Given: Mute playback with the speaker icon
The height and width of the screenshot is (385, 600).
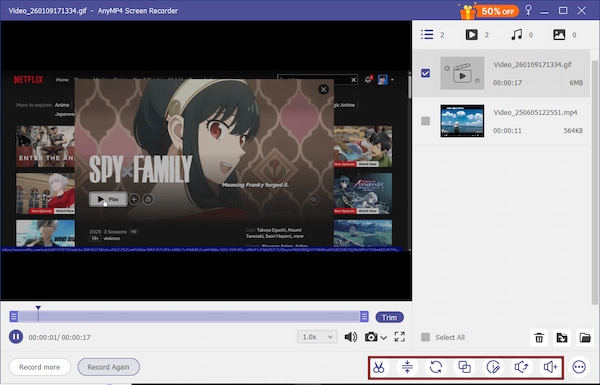Looking at the screenshot, I should (351, 337).
